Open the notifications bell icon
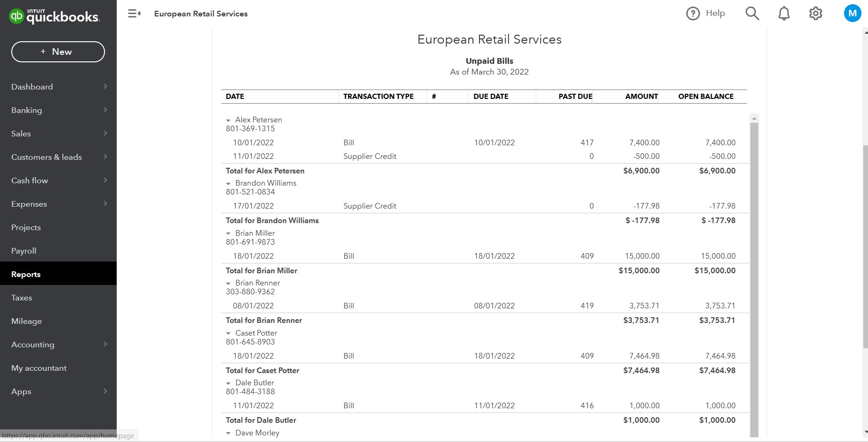868x442 pixels. [x=784, y=14]
